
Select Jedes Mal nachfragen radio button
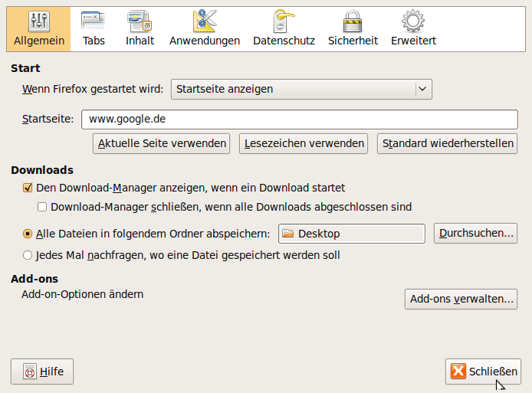(28, 255)
